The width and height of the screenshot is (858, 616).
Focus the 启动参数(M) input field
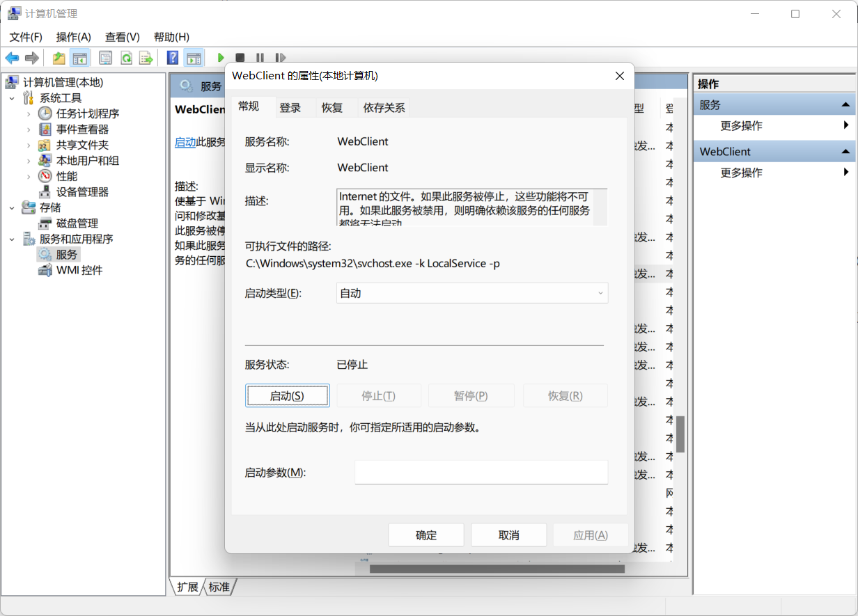click(481, 472)
